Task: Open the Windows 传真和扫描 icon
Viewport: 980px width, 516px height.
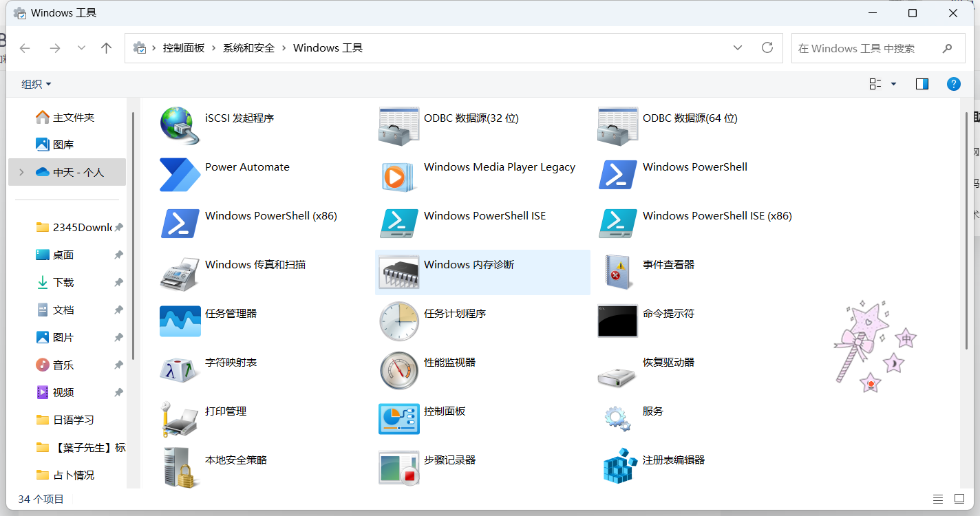Action: click(x=180, y=273)
